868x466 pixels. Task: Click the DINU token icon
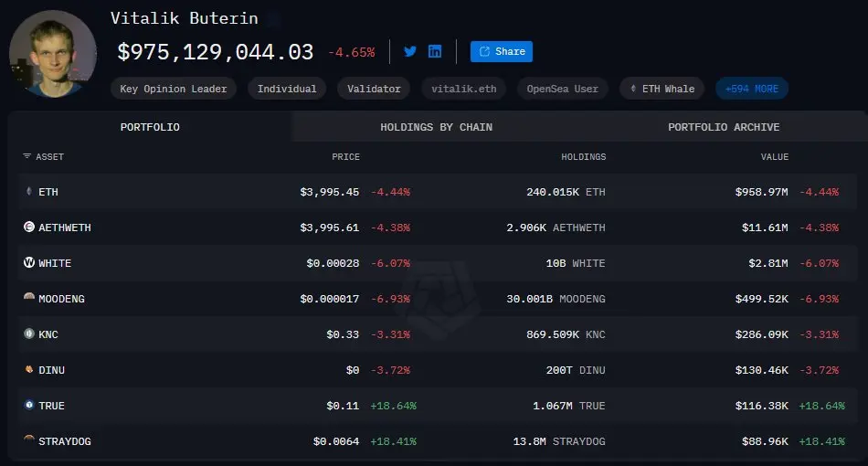29,369
